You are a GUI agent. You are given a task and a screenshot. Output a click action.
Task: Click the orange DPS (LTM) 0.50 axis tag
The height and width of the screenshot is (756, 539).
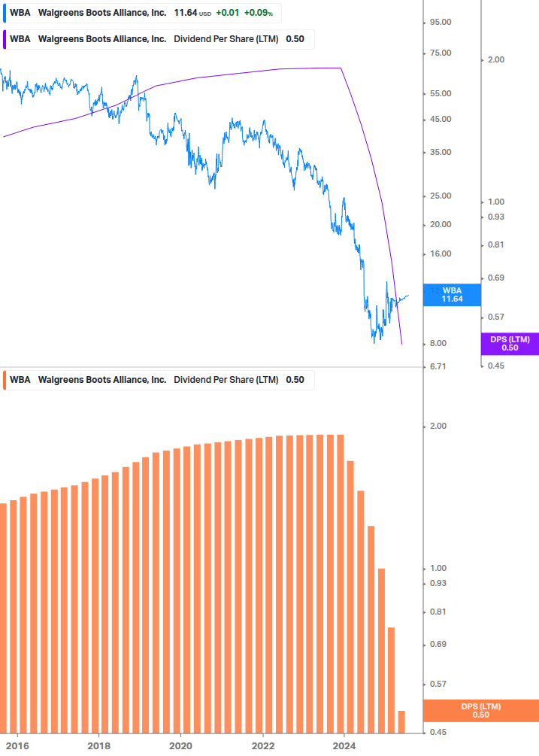[480, 711]
